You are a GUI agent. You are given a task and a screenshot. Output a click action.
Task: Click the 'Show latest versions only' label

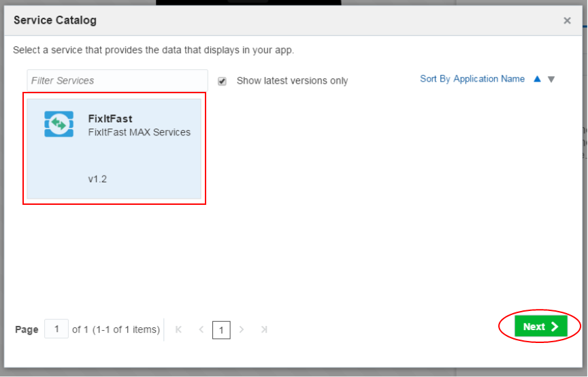tap(292, 81)
